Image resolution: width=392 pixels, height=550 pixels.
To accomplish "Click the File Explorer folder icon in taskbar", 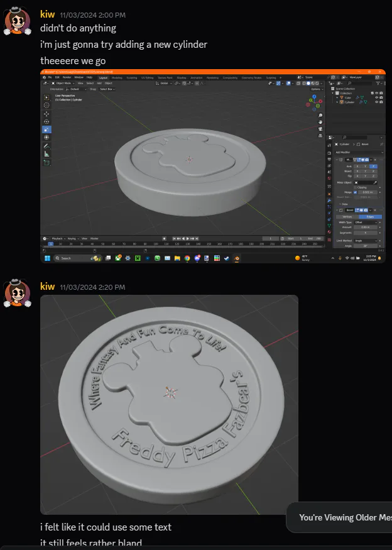I will [x=177, y=258].
